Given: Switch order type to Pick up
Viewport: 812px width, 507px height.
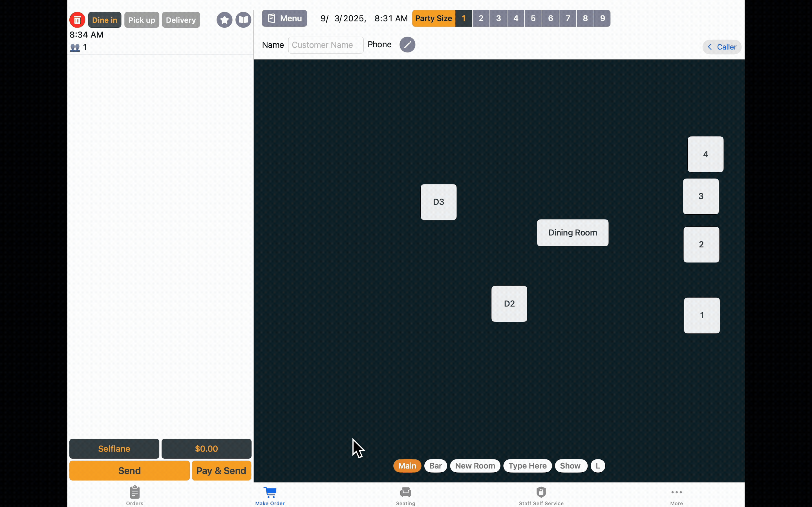Looking at the screenshot, I should click(x=142, y=20).
